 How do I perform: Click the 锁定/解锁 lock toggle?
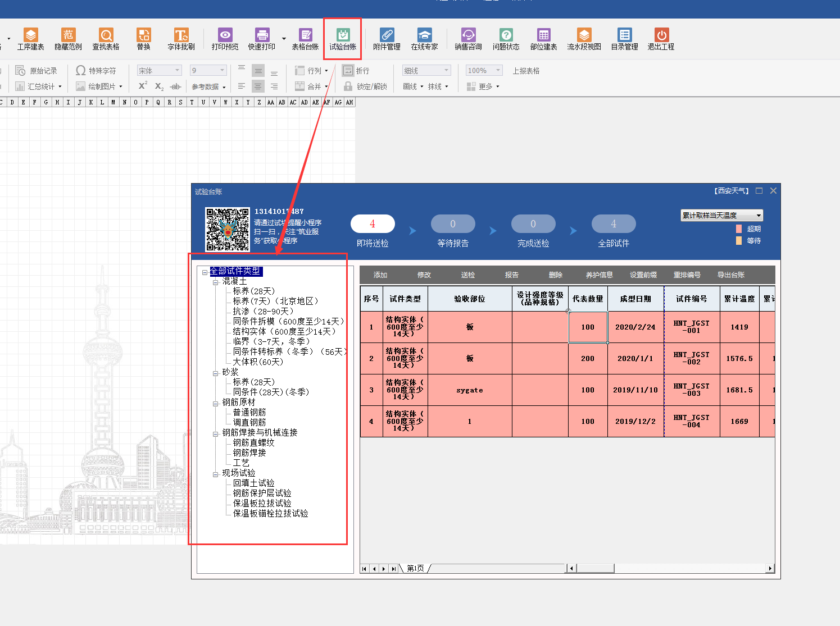[x=365, y=86]
